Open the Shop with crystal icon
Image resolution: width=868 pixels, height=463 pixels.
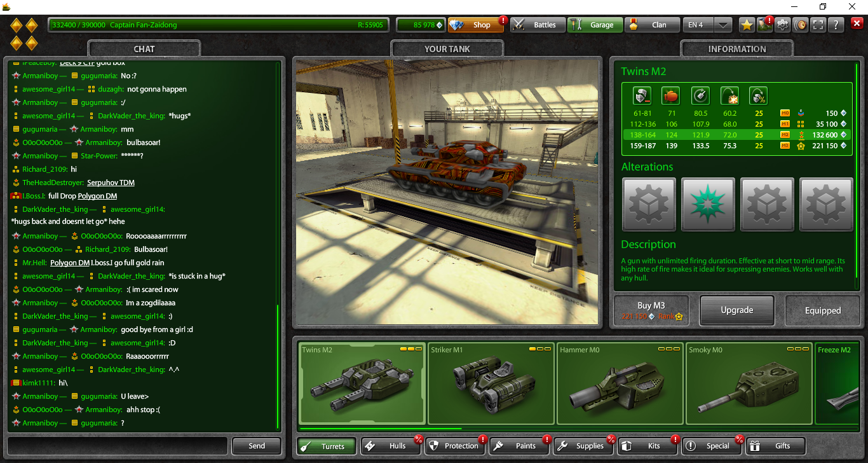click(x=477, y=25)
